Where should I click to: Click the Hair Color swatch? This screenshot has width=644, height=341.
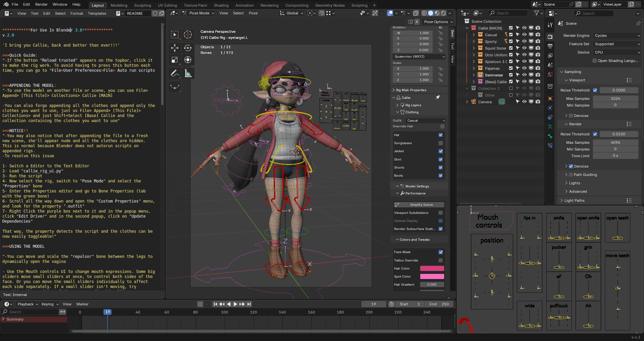(432, 268)
